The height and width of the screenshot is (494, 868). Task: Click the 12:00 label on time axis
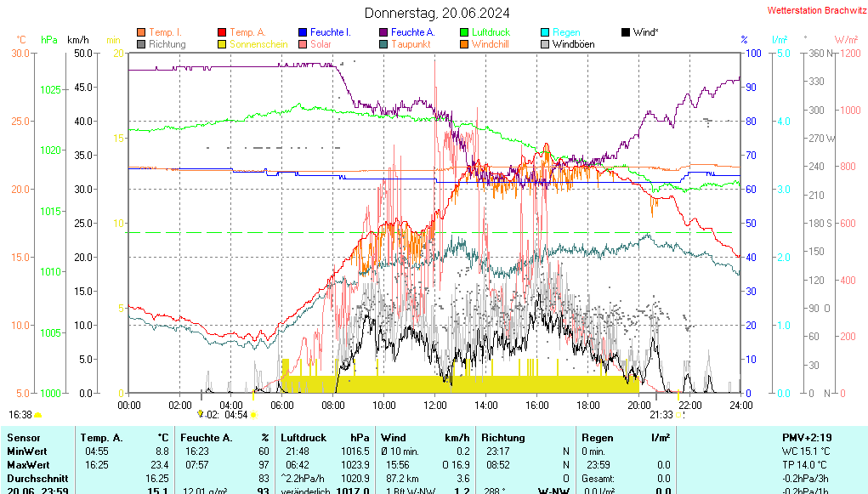click(435, 406)
